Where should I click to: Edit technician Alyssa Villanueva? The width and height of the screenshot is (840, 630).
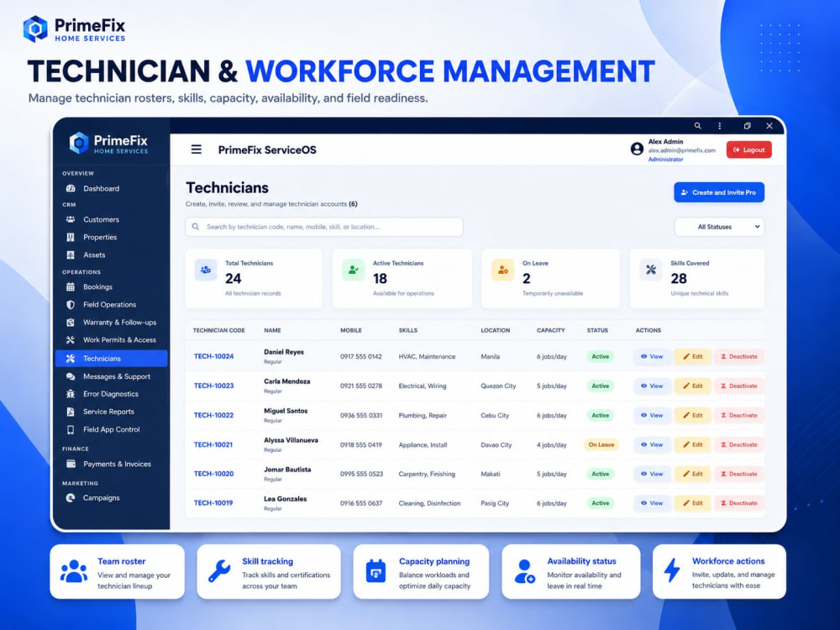point(692,444)
